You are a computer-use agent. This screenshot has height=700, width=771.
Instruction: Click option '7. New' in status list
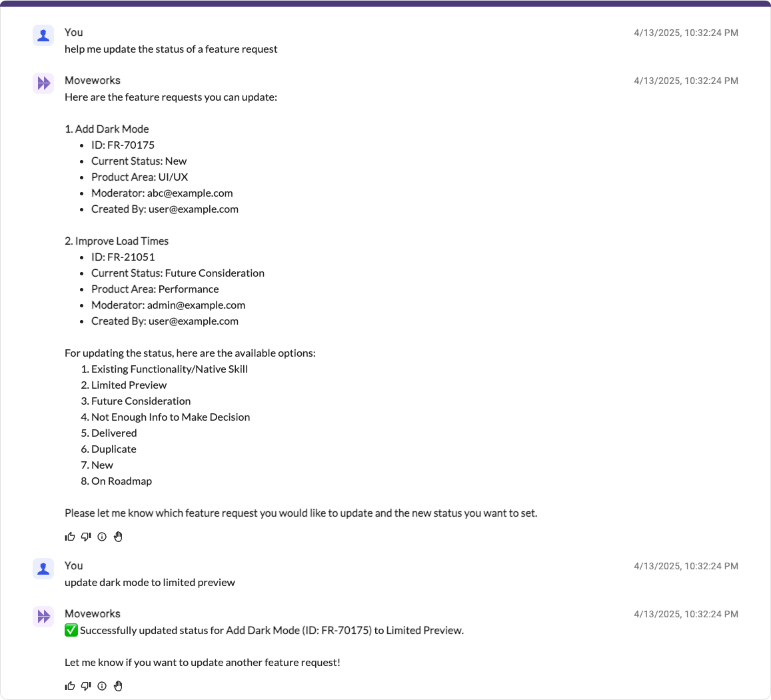point(97,465)
